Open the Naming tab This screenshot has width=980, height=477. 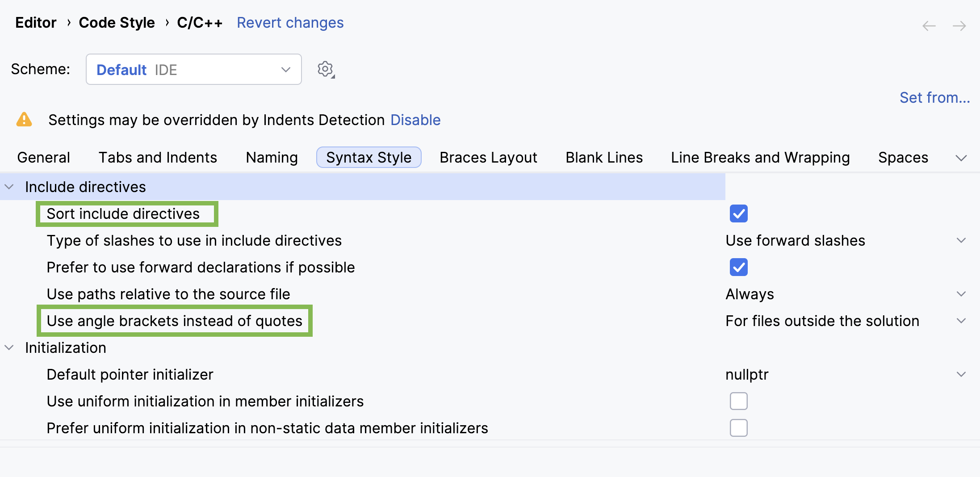[271, 157]
